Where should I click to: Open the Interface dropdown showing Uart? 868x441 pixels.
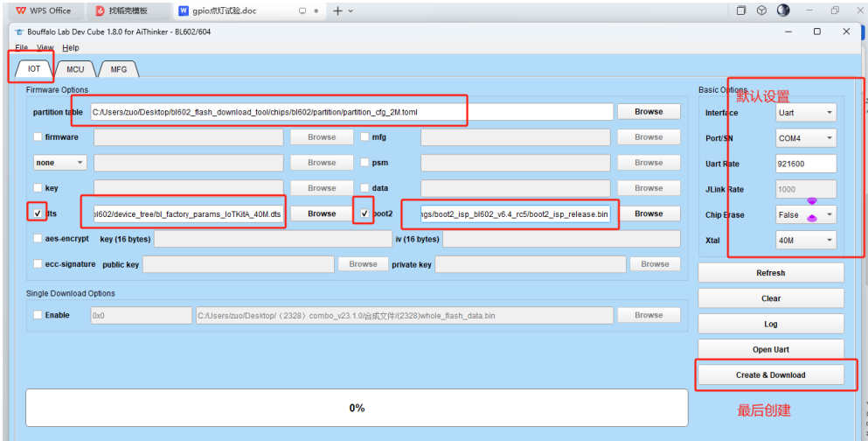pyautogui.click(x=806, y=113)
